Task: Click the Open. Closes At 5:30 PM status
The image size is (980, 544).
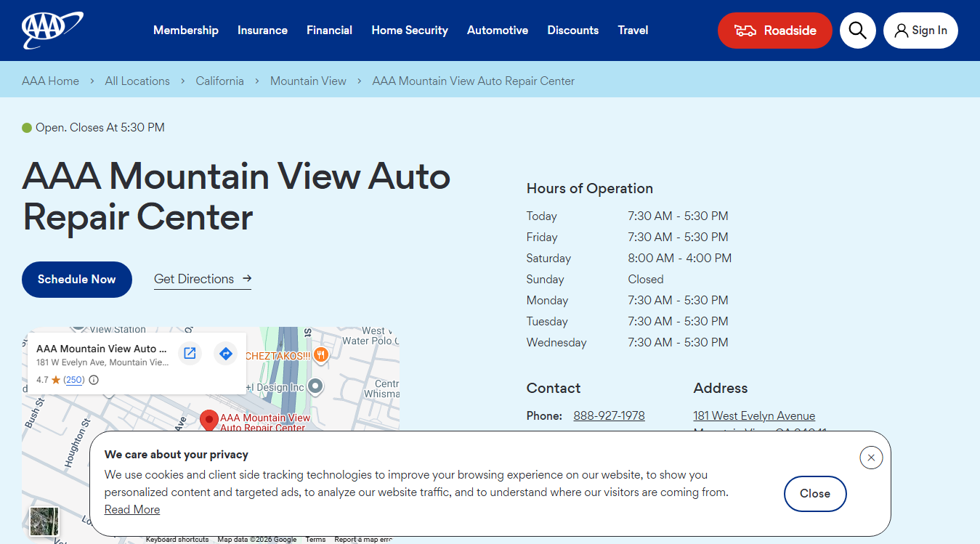Action: pos(94,128)
